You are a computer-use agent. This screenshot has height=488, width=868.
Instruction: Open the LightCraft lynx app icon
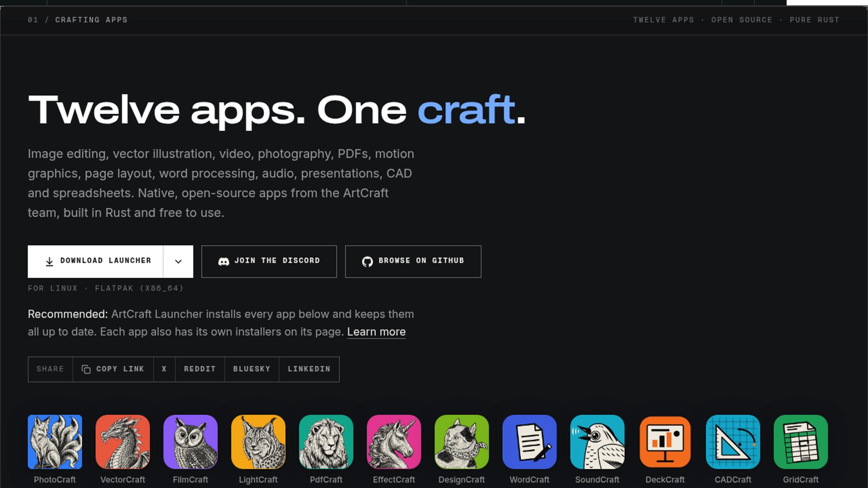pos(258,442)
